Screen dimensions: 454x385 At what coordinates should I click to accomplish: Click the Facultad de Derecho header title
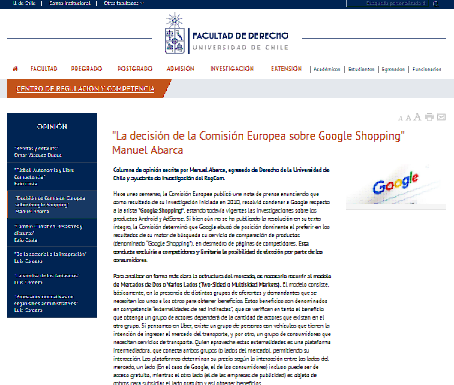pyautogui.click(x=240, y=36)
